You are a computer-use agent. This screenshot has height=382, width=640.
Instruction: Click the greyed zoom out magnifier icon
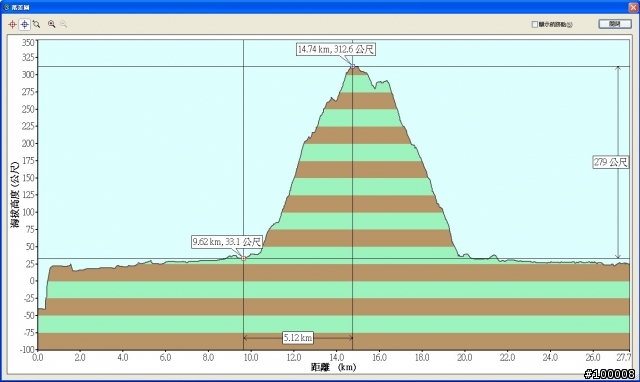pos(63,24)
